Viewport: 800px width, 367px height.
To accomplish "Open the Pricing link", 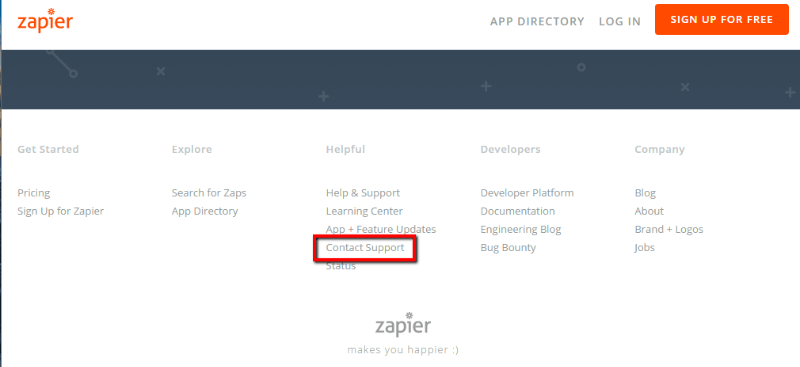I will [x=34, y=193].
